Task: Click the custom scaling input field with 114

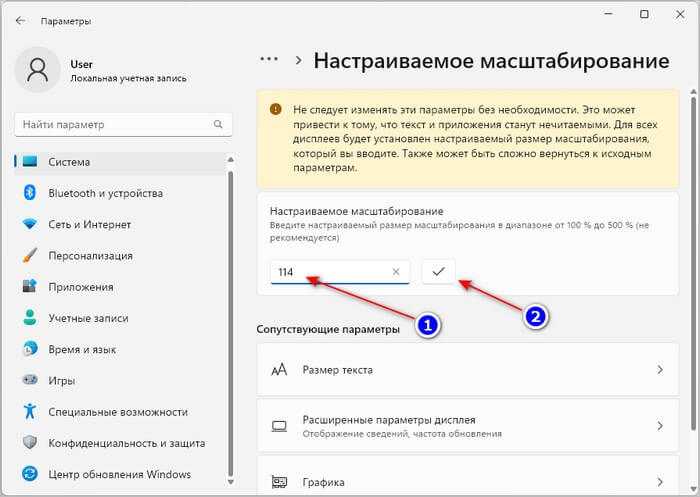Action: (340, 271)
